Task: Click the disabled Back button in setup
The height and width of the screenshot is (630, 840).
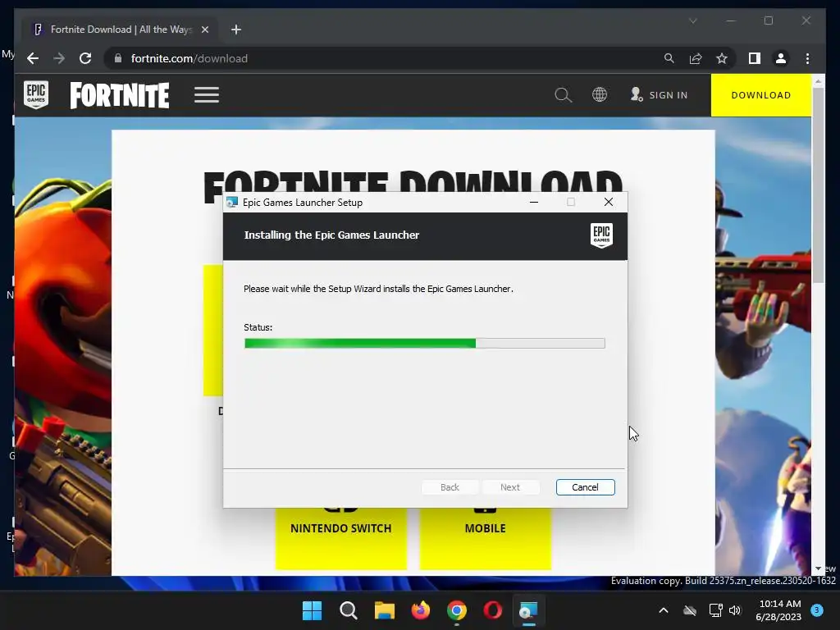Action: (x=450, y=487)
